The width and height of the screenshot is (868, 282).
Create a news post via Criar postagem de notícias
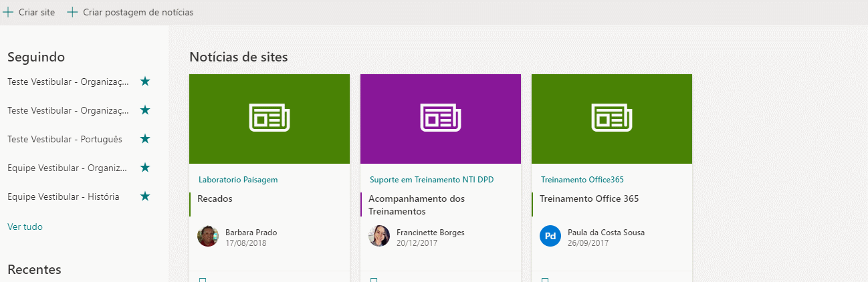point(130,12)
